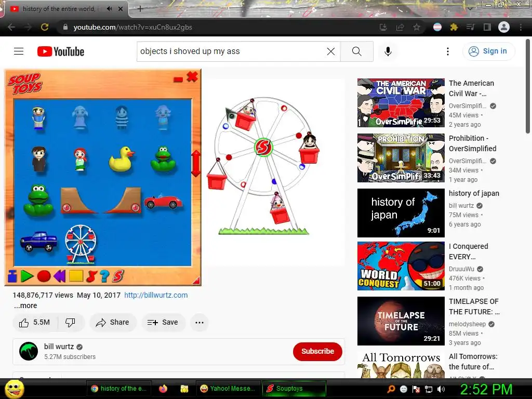
Task: Like the video with the thumbs up
Action: (35, 322)
